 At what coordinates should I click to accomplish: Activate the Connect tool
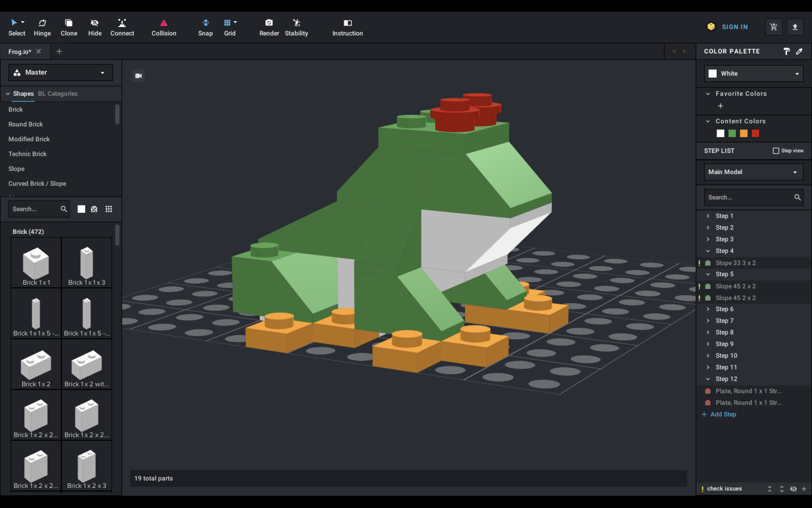(122, 27)
